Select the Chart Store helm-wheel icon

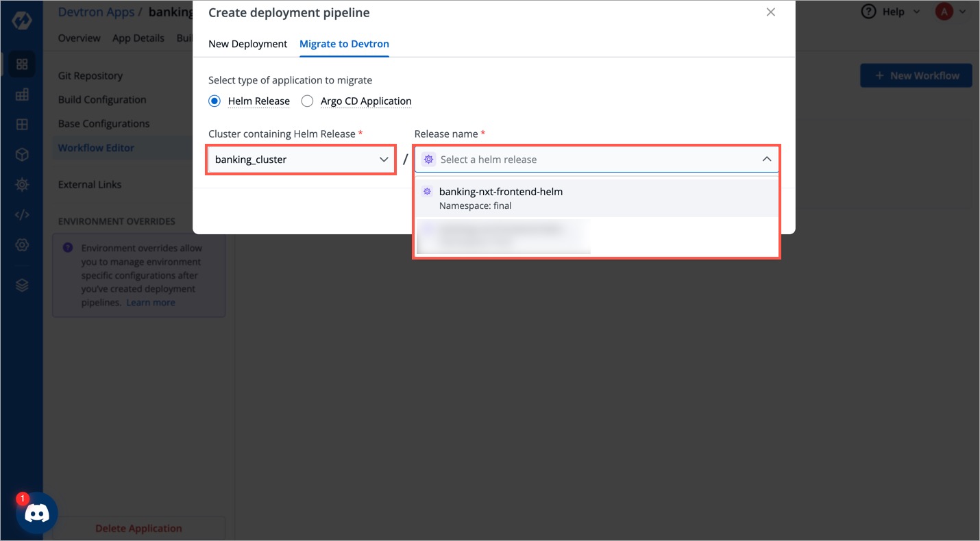pyautogui.click(x=21, y=184)
